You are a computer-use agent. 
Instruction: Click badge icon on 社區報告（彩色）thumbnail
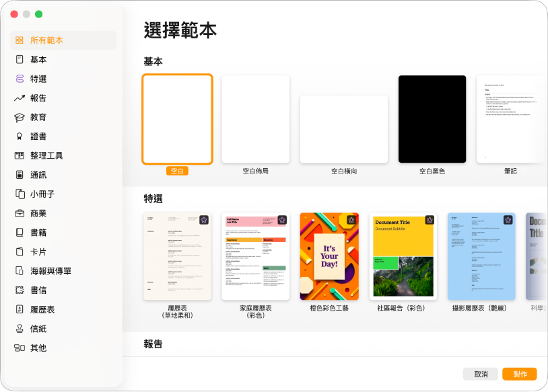(430, 220)
